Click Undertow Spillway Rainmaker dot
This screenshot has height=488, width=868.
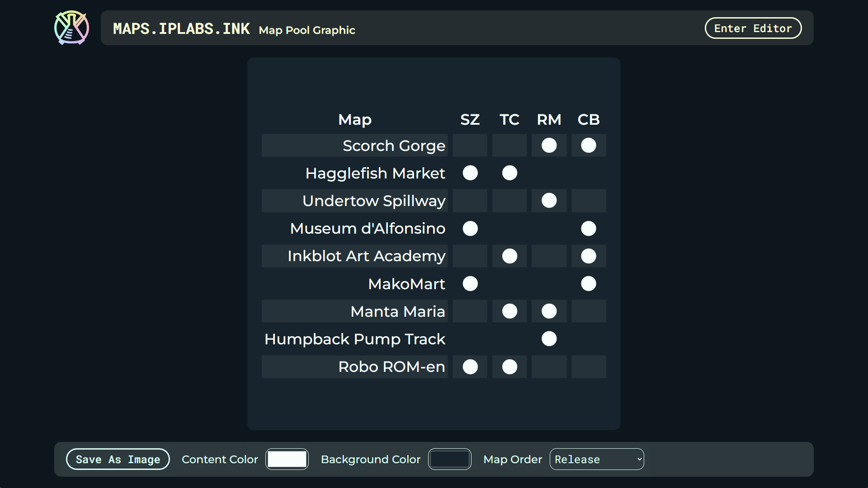coord(549,201)
